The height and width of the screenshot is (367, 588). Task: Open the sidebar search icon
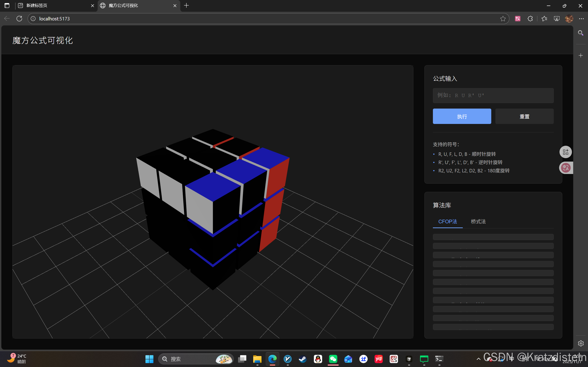[x=580, y=33]
